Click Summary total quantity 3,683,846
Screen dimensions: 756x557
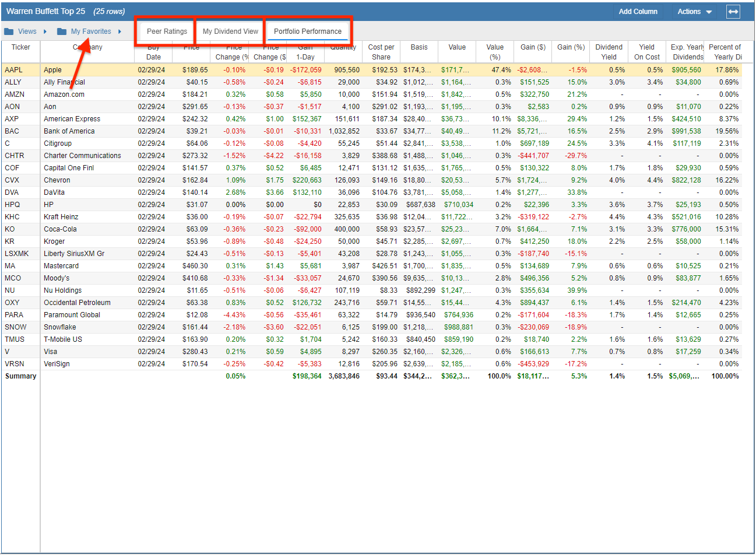(344, 376)
